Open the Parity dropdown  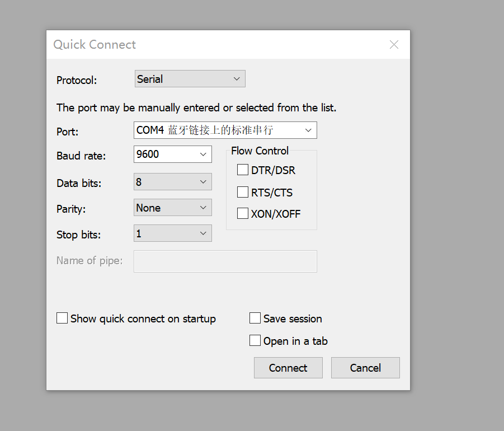(203, 208)
